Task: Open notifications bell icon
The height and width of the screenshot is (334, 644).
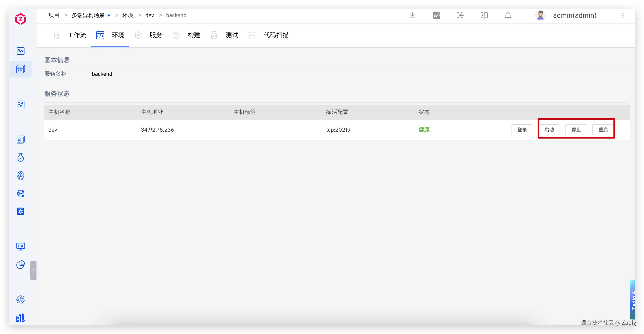Action: [508, 16]
